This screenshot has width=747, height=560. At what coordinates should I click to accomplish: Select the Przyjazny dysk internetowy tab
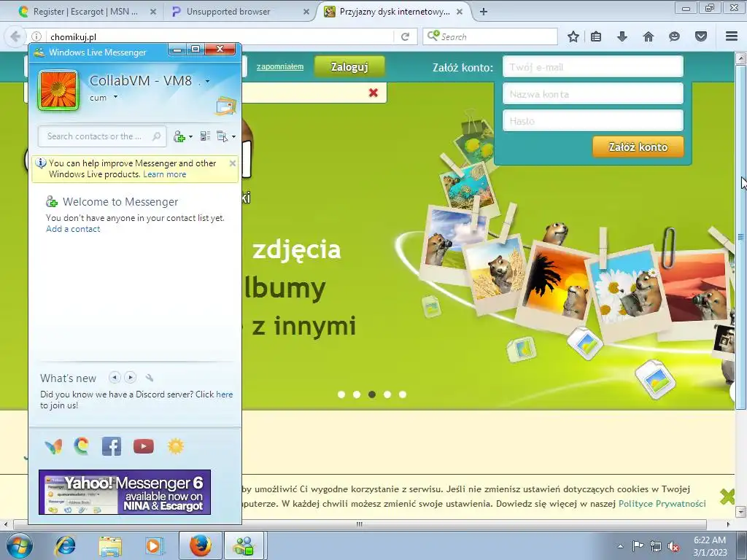[x=395, y=12]
